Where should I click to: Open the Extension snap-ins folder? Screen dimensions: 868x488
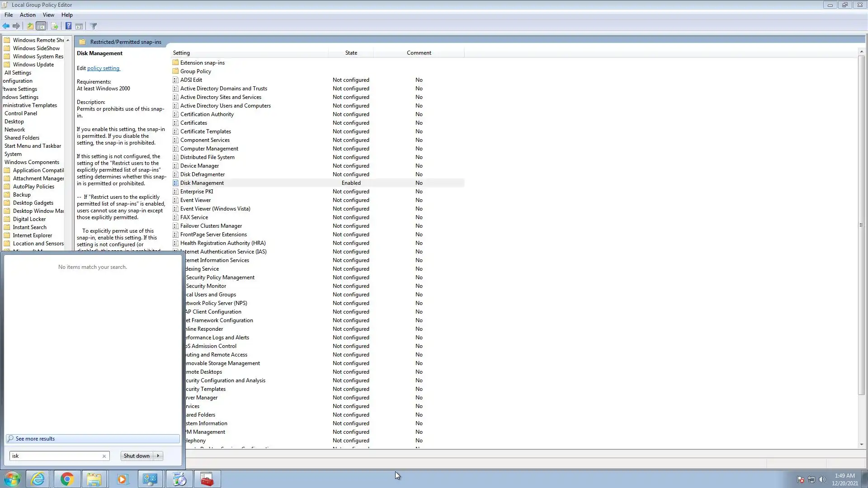(x=202, y=63)
